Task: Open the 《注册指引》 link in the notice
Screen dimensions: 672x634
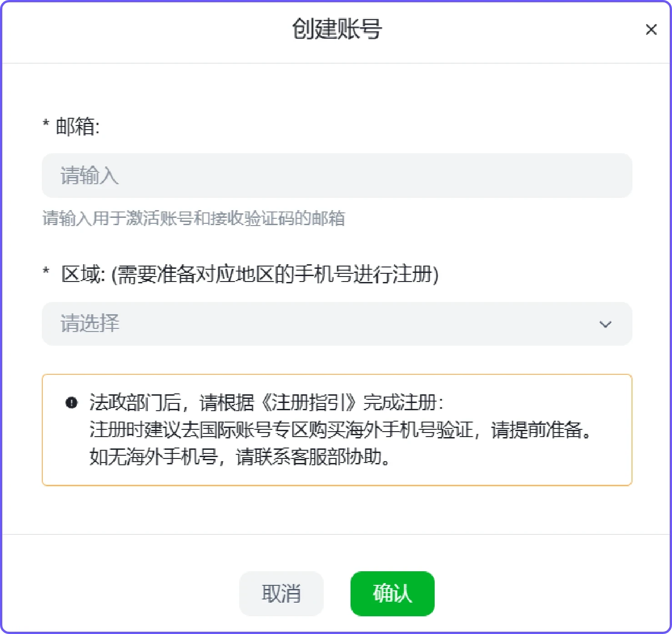Action: pyautogui.click(x=309, y=403)
